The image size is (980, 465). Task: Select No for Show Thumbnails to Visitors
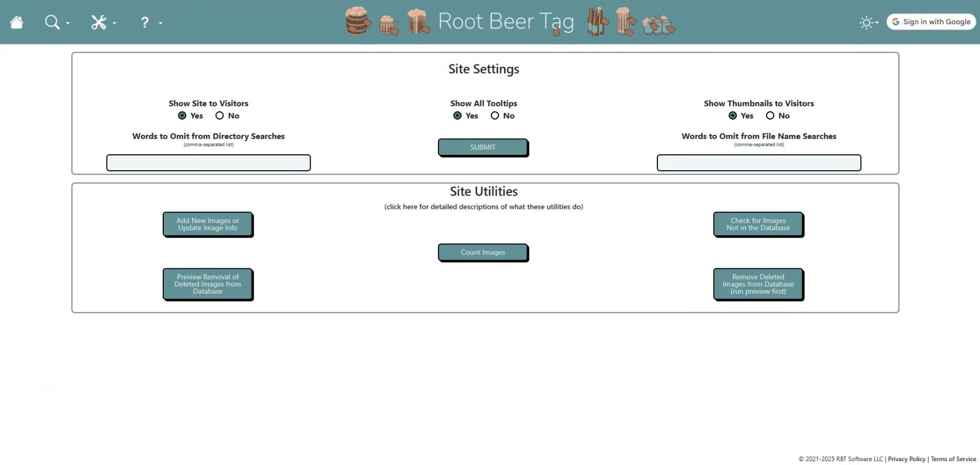[770, 116]
